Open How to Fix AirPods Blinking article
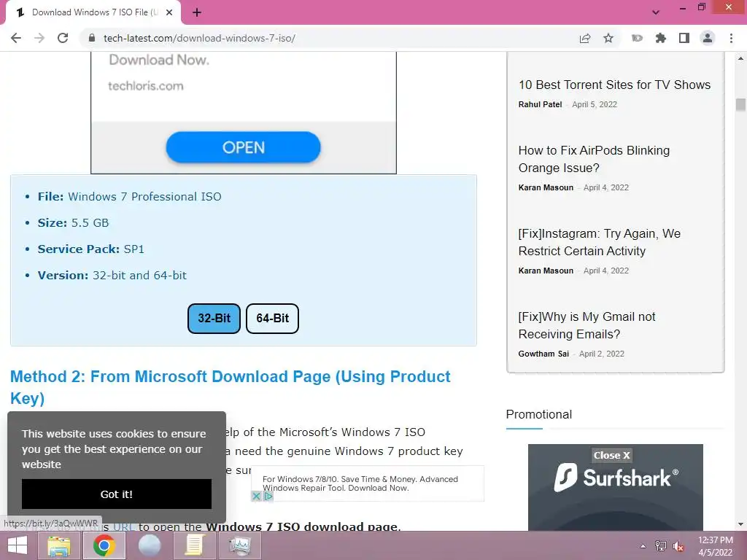The image size is (747, 560). click(594, 159)
